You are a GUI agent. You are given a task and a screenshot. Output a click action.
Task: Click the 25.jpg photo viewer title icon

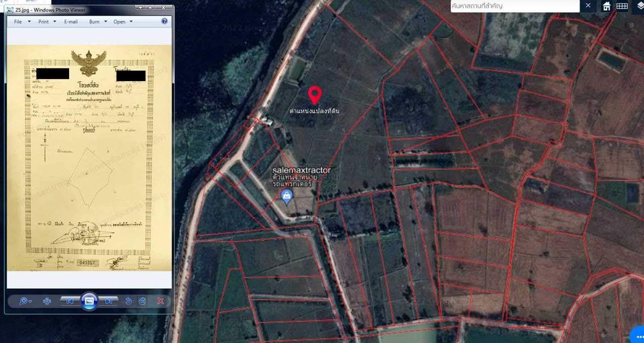point(10,10)
